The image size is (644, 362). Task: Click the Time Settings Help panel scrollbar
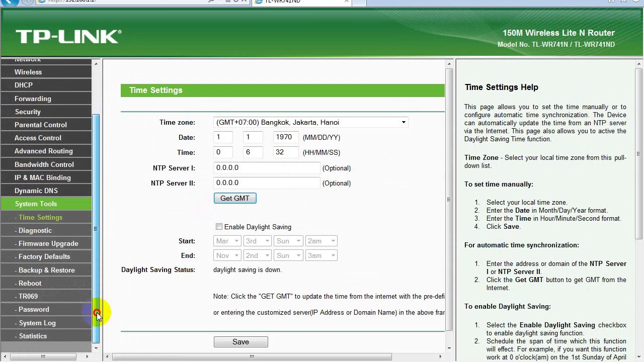(639, 154)
